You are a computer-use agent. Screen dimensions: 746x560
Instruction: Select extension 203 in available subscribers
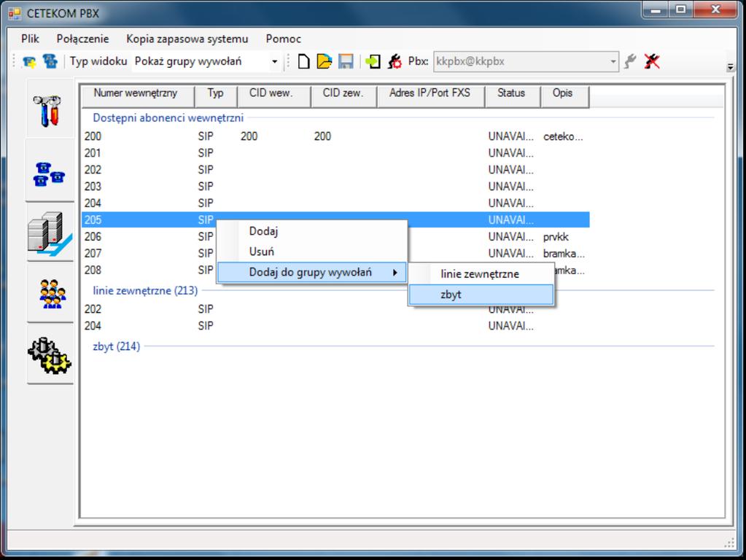[x=336, y=187]
